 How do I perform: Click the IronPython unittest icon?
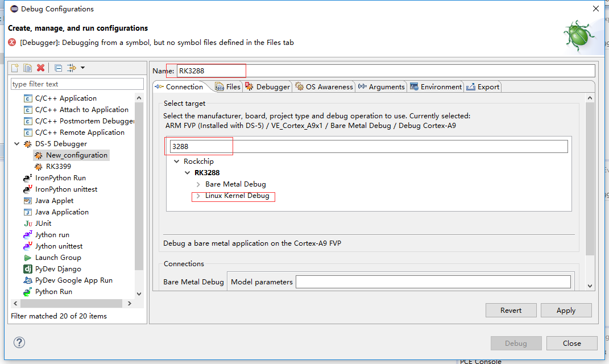click(x=27, y=189)
